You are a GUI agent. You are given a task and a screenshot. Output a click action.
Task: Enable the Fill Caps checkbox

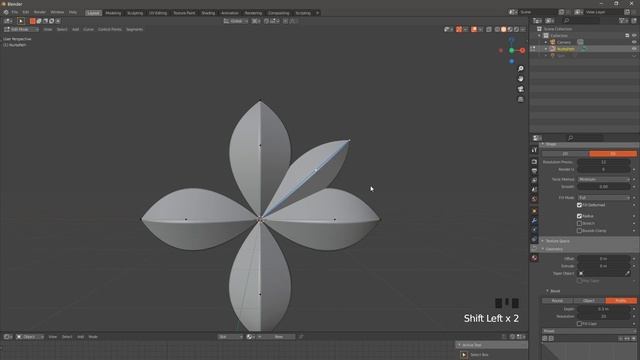579,324
